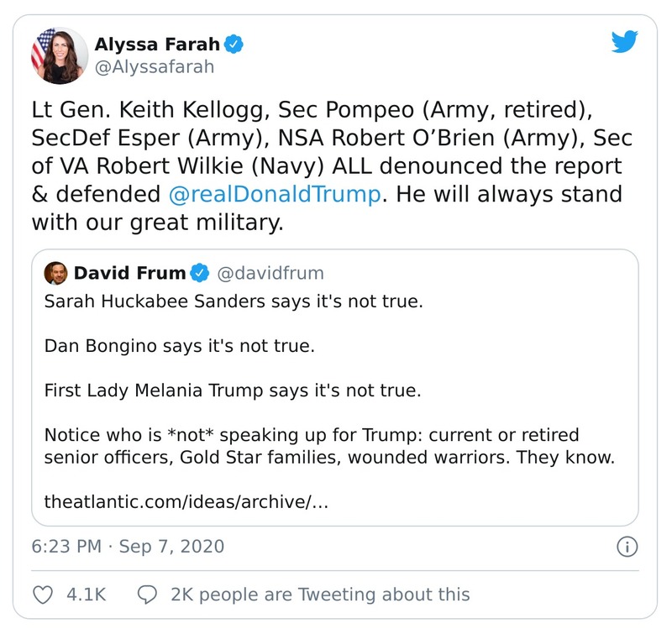Click the heart like icon
Screen dimensions: 672x634
pos(43,595)
